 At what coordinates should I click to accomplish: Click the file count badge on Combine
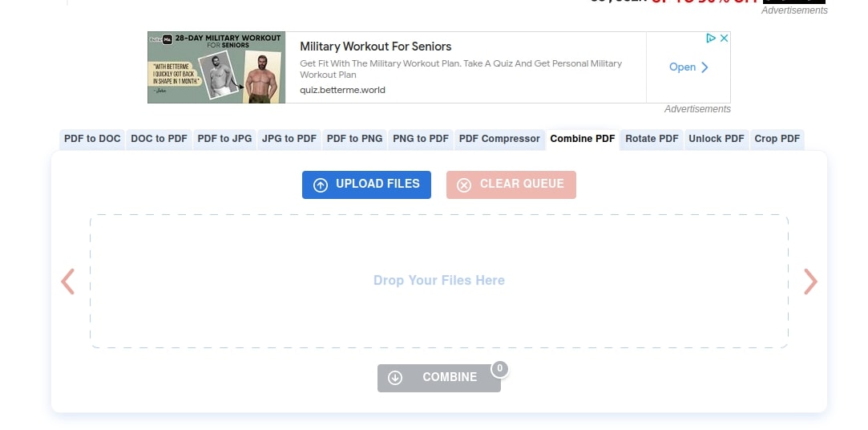pos(499,368)
